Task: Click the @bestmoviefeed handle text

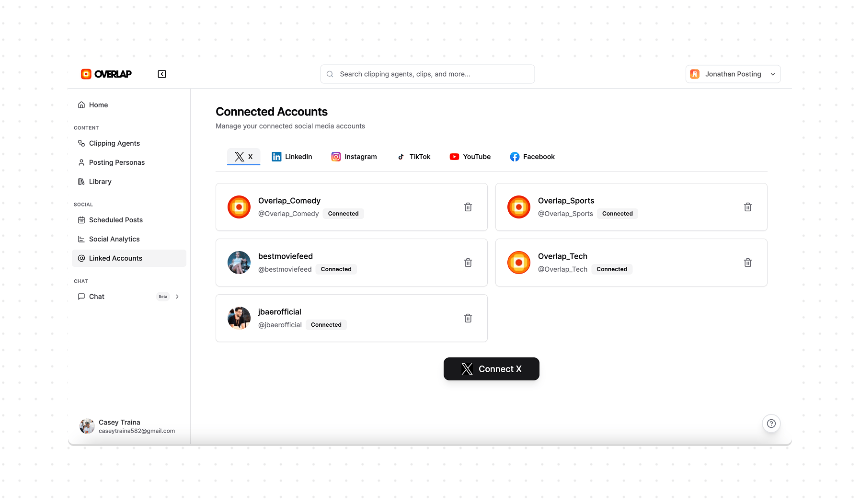Action: 285,269
